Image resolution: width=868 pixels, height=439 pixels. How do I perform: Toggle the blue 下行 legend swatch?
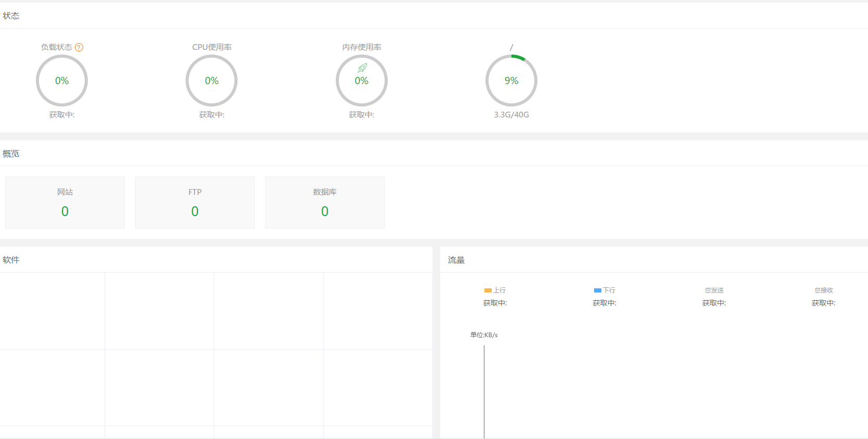pyautogui.click(x=597, y=290)
